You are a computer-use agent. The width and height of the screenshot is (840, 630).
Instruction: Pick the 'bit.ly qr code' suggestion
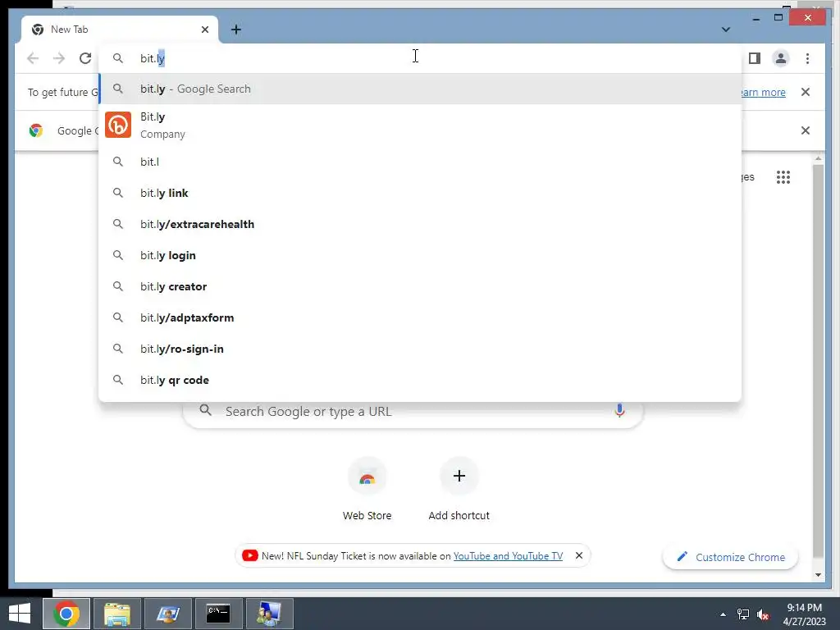420,379
